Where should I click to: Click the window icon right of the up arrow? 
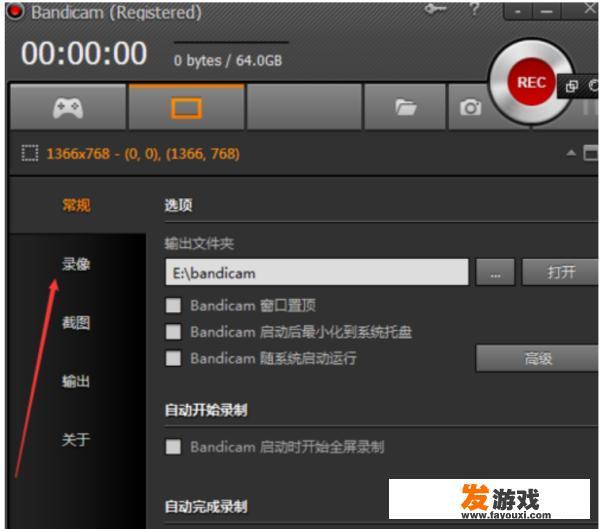[591, 153]
